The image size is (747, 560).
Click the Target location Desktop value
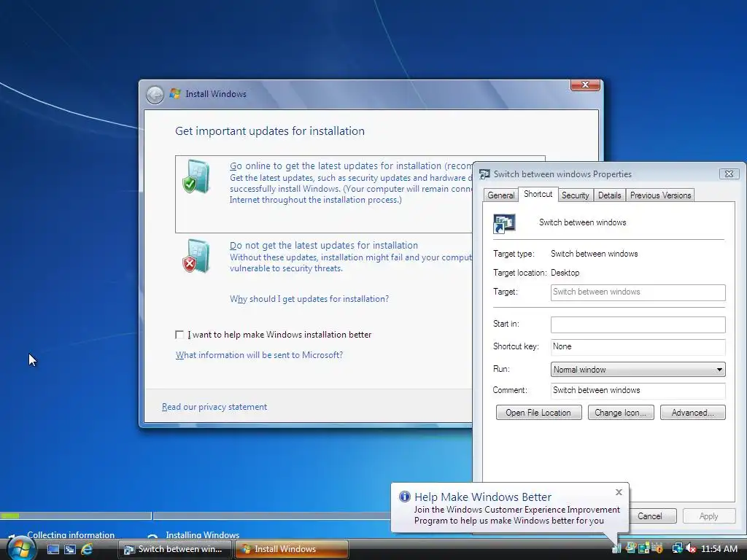coord(565,273)
